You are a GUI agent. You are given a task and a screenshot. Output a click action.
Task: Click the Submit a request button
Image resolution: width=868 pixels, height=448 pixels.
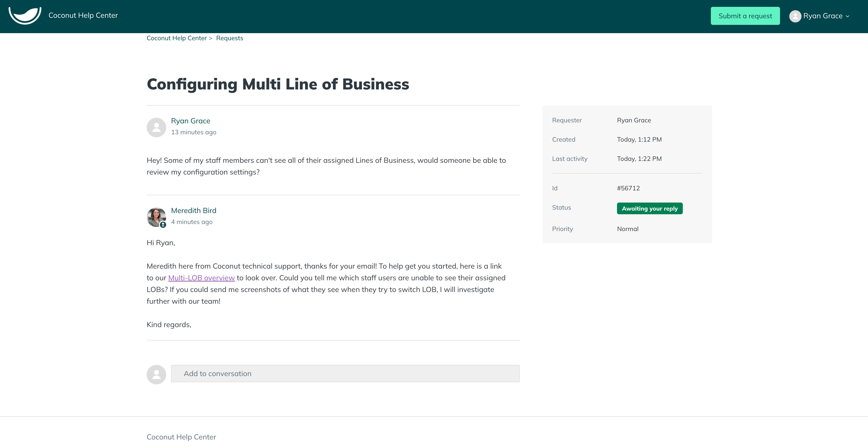(745, 16)
